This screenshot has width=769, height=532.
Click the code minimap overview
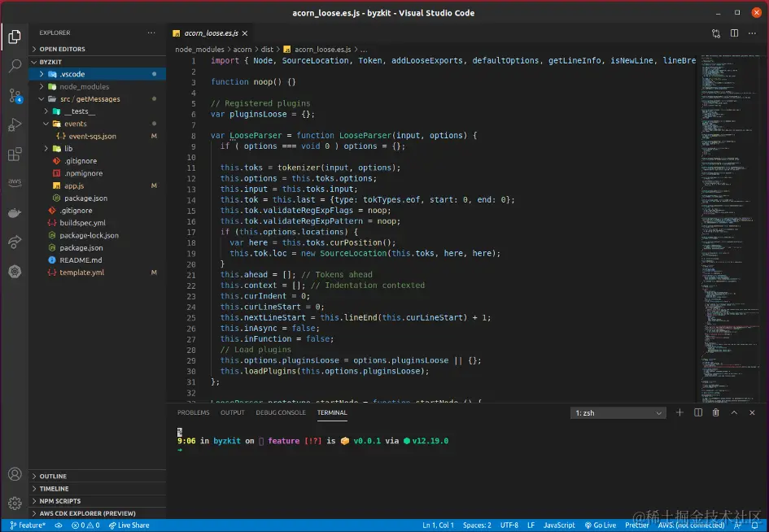(732, 228)
